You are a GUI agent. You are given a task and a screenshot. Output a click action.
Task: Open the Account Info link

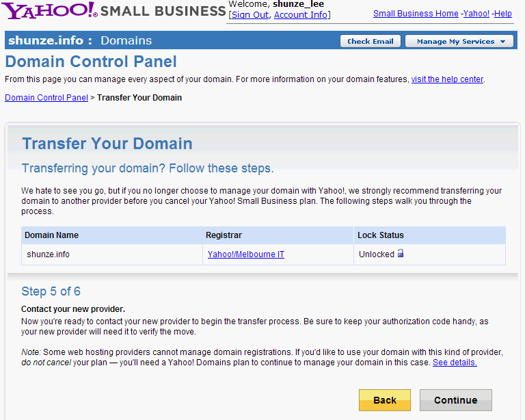click(301, 15)
